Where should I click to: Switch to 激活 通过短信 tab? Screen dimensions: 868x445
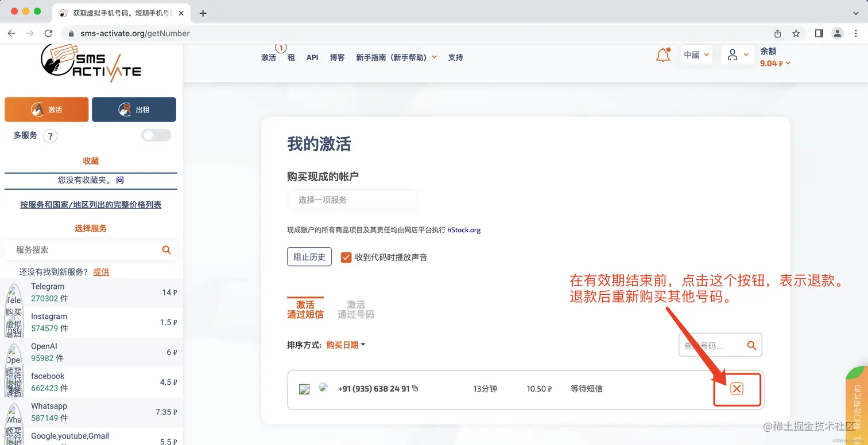click(305, 309)
